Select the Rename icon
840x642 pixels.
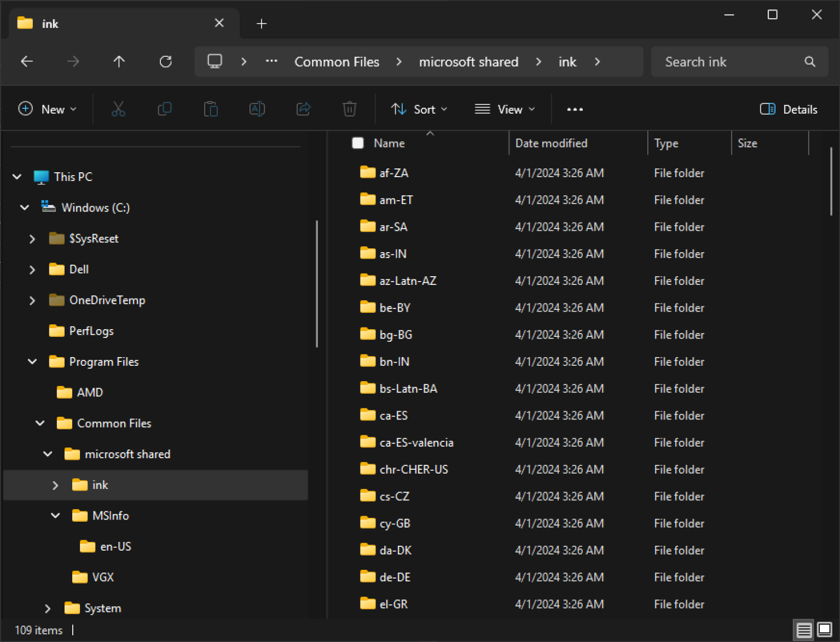(257, 109)
